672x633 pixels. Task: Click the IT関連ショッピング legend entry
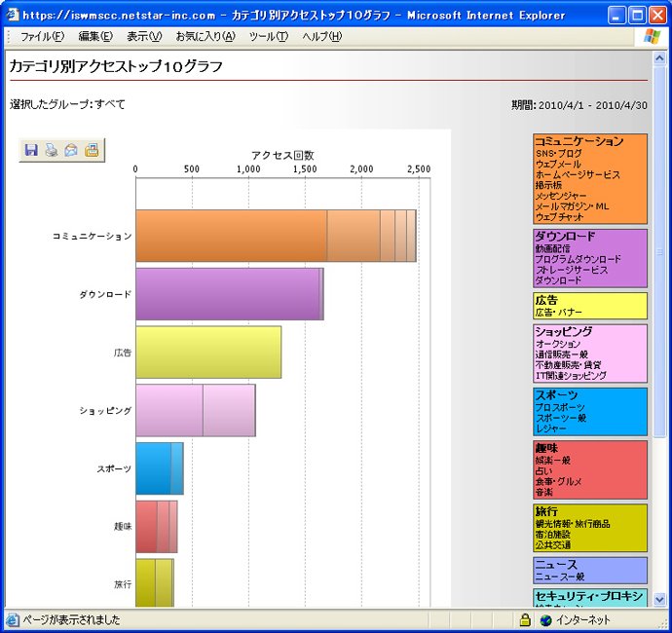571,376
